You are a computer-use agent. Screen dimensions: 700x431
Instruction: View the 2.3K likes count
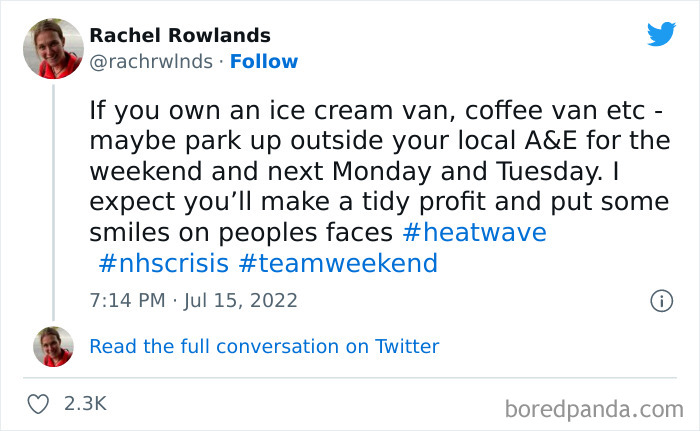(84, 404)
